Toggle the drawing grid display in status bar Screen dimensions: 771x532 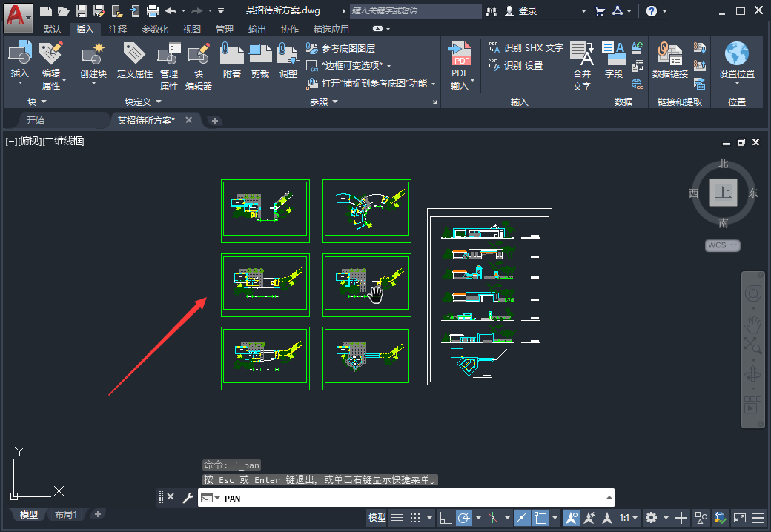(x=397, y=517)
